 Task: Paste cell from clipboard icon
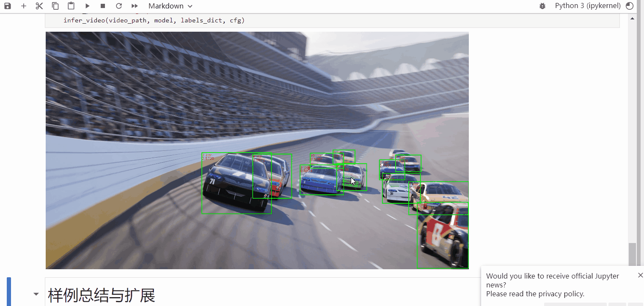71,6
